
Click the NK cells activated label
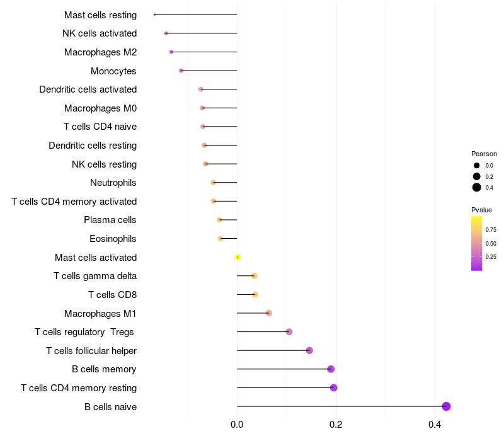(x=100, y=33)
